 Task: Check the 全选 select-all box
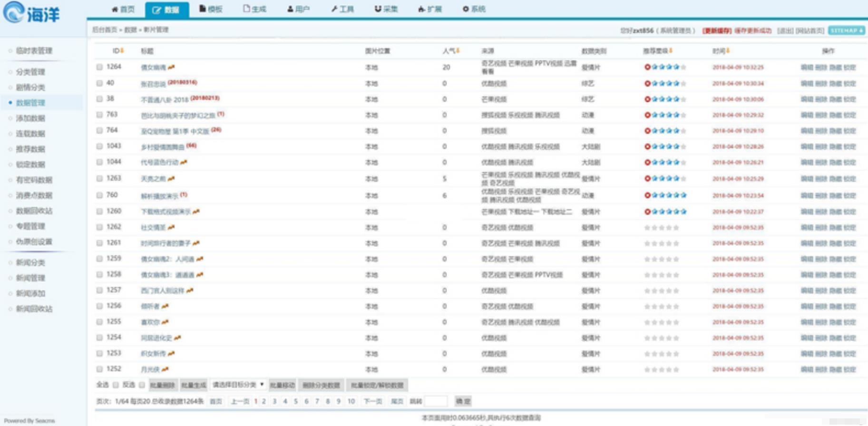116,385
